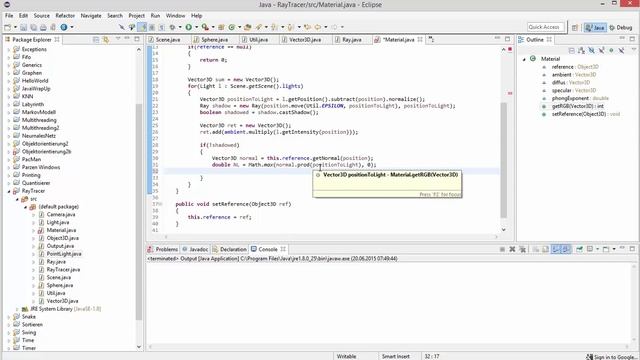Screen dimensions: 640x360
Task: Expand the JRE System Library node
Action: pyautogui.click(x=17, y=309)
